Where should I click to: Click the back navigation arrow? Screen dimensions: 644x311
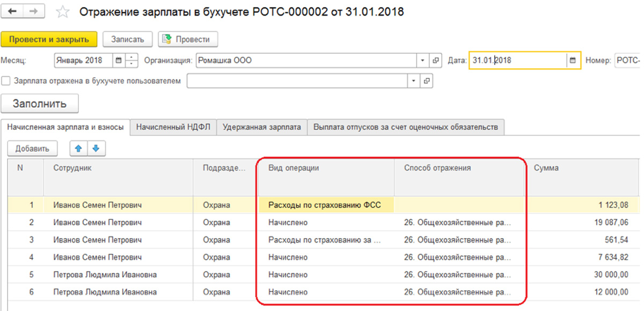click(12, 12)
